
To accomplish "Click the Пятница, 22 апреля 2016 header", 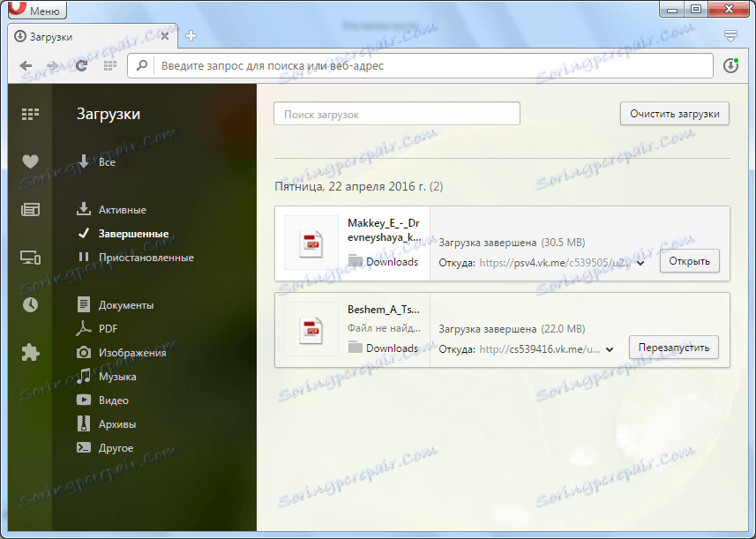I will (359, 186).
